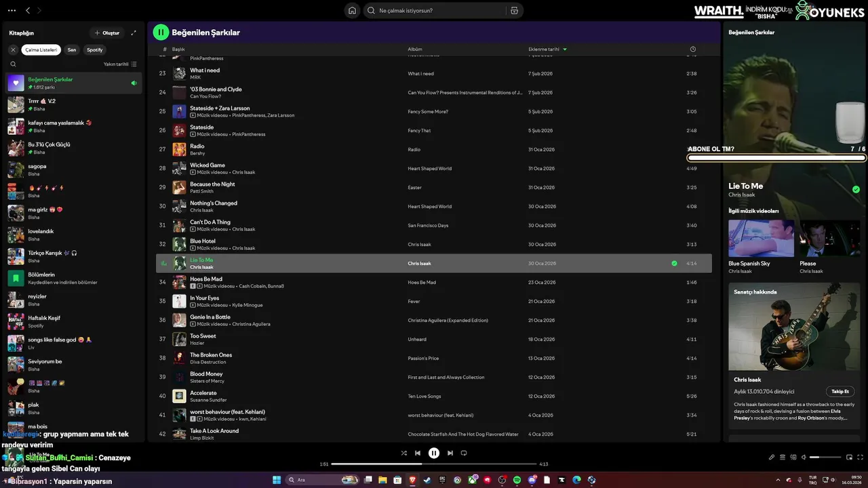The image size is (868, 488).
Task: Click the Takip Et follow button
Action: tap(840, 391)
